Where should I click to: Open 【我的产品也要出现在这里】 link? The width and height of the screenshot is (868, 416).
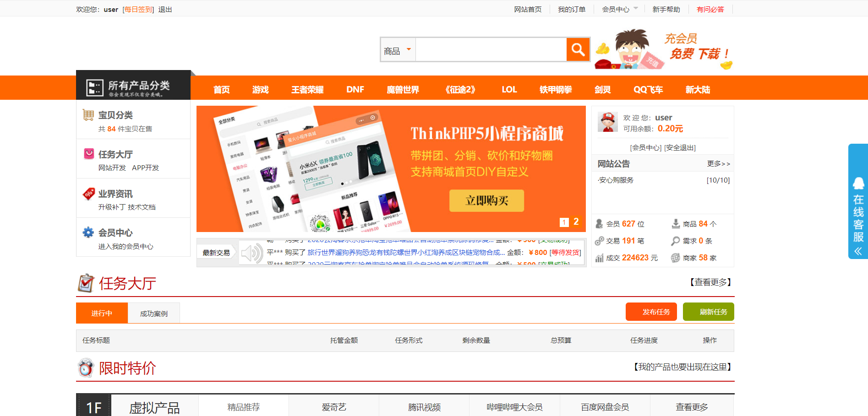(x=682, y=367)
